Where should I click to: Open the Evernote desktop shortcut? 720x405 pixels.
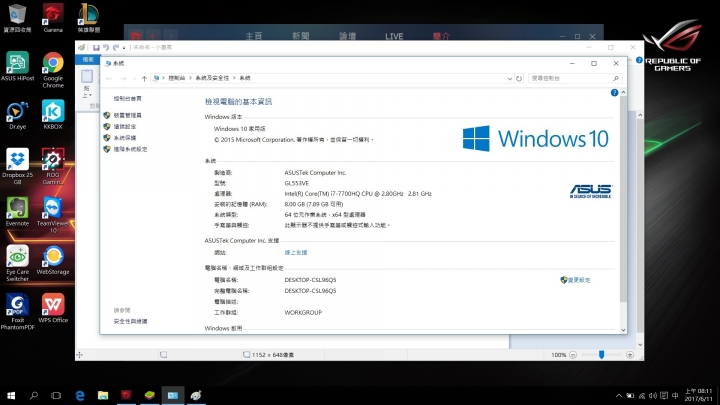[17, 212]
